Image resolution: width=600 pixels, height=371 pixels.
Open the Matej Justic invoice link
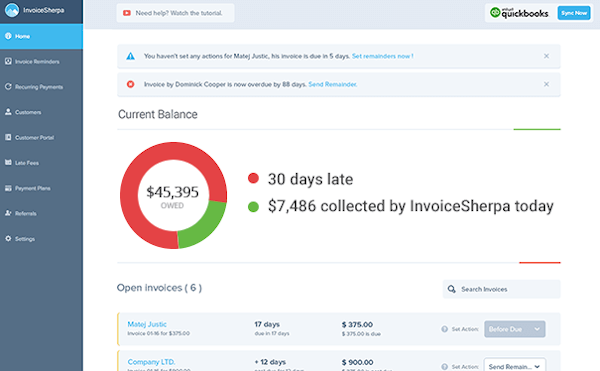coord(147,324)
